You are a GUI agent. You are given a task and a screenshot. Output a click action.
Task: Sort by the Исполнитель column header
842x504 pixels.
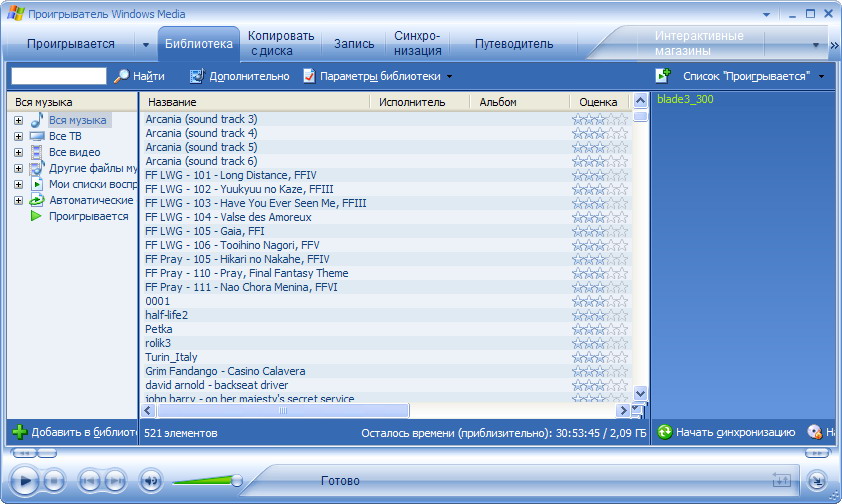[x=420, y=102]
